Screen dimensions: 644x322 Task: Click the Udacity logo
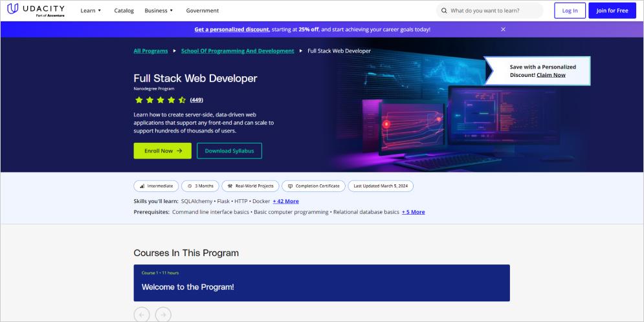[36, 10]
